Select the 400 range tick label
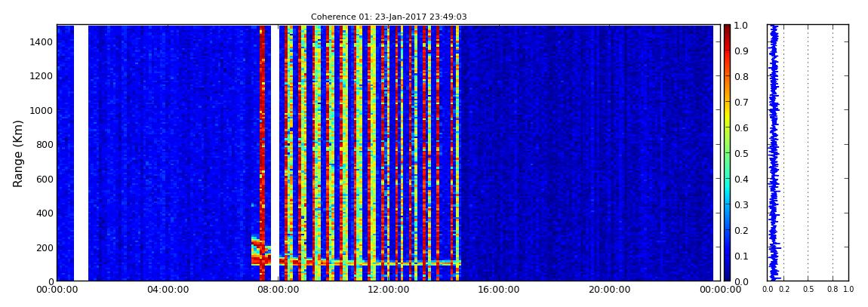 click(x=44, y=213)
